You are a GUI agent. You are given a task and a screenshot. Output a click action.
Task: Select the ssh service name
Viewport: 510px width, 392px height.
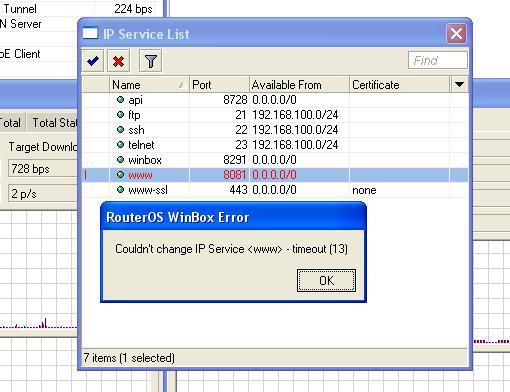pyautogui.click(x=136, y=130)
